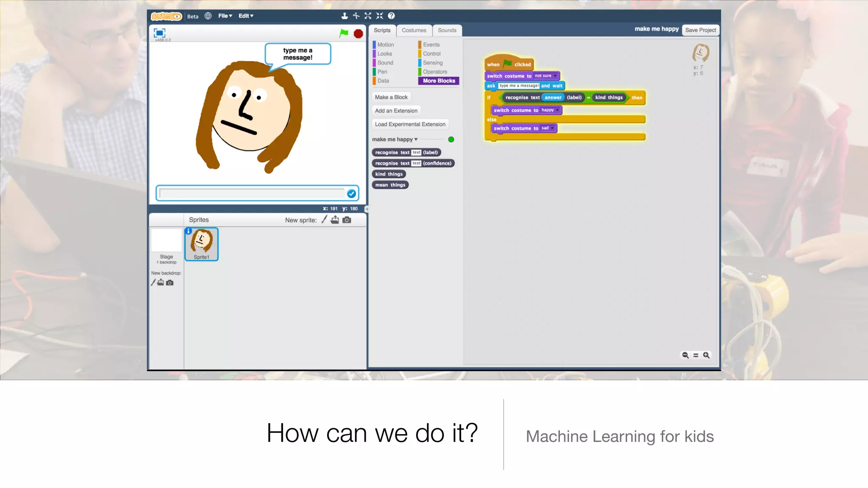Image resolution: width=868 pixels, height=488 pixels.
Task: Submit answer with blue checkmark
Action: (351, 194)
